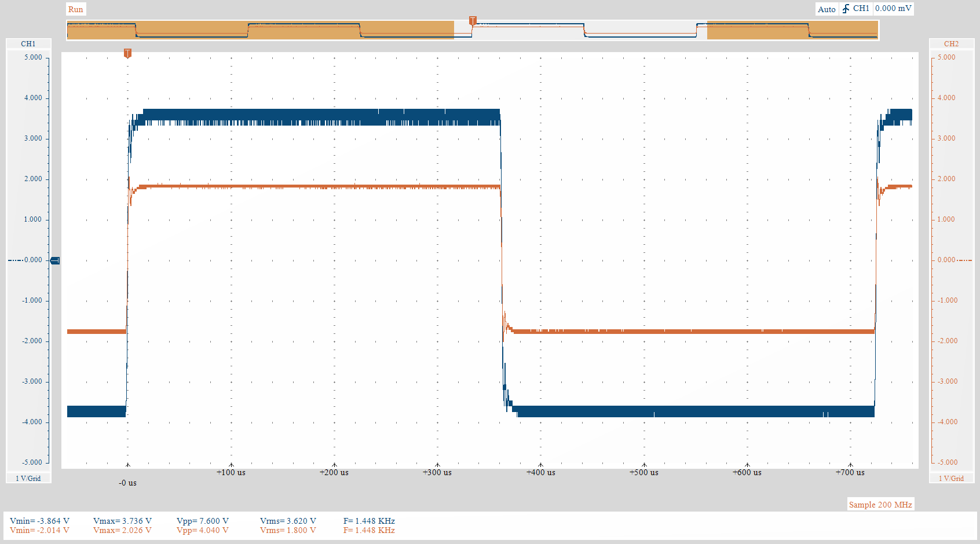Screen dimensions: 980x544
Task: Open the CH1 channel header
Action: coord(28,44)
